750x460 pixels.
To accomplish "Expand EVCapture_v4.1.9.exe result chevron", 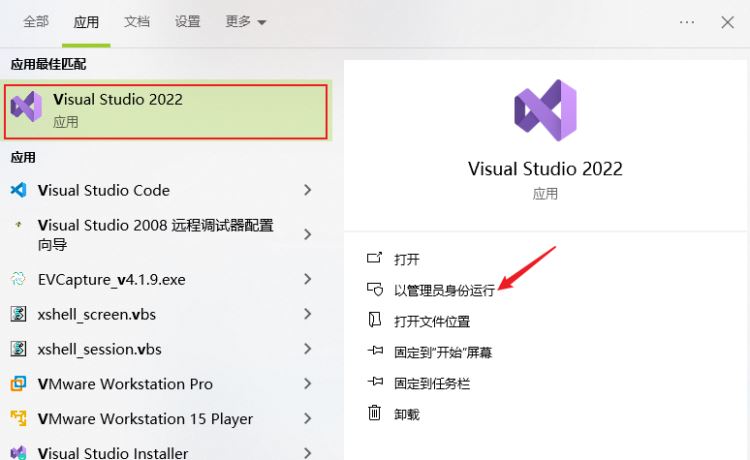I will pyautogui.click(x=308, y=279).
